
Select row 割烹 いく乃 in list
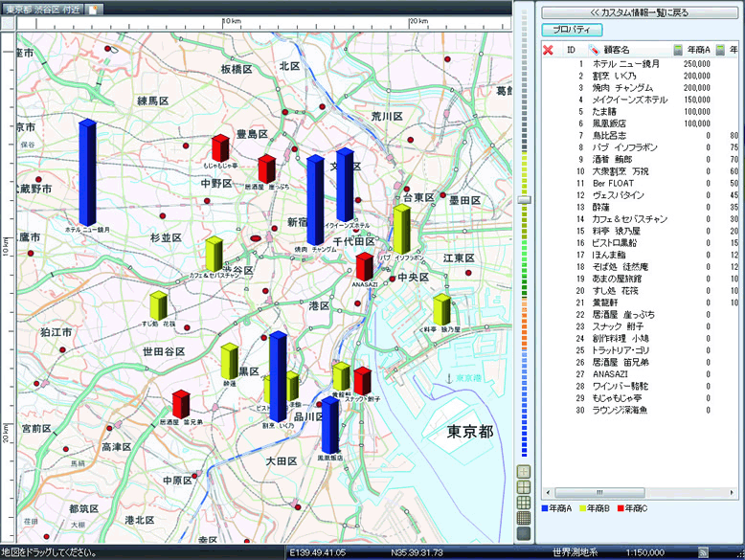(640, 76)
